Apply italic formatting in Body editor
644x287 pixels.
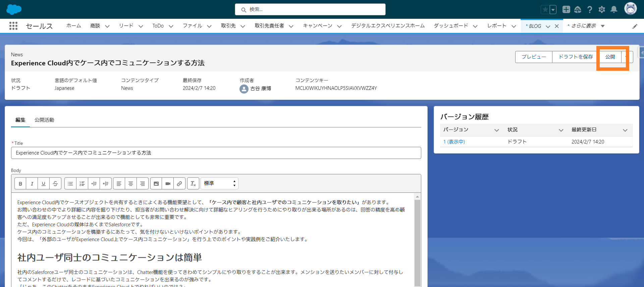pyautogui.click(x=32, y=183)
